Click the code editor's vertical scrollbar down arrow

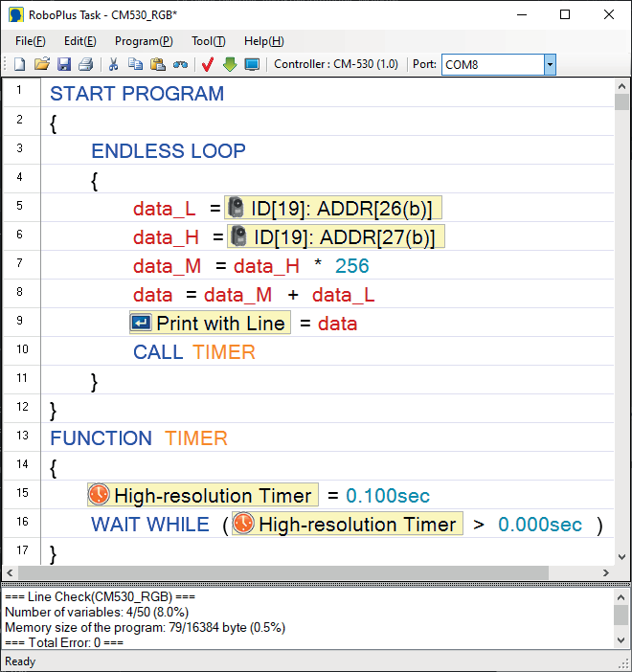tap(621, 557)
